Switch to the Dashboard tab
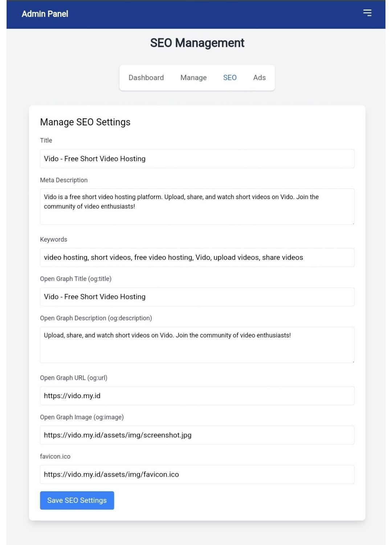 pos(146,78)
